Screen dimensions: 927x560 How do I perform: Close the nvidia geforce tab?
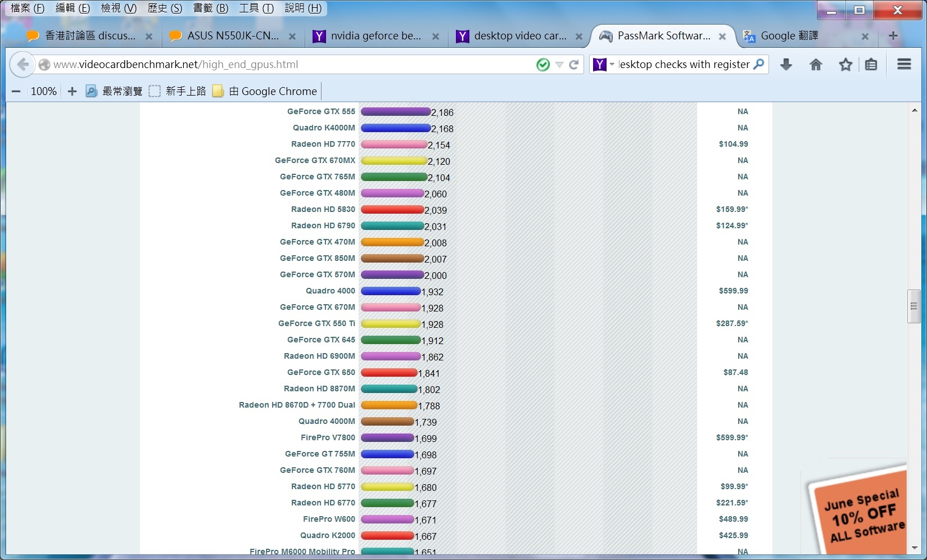click(436, 37)
